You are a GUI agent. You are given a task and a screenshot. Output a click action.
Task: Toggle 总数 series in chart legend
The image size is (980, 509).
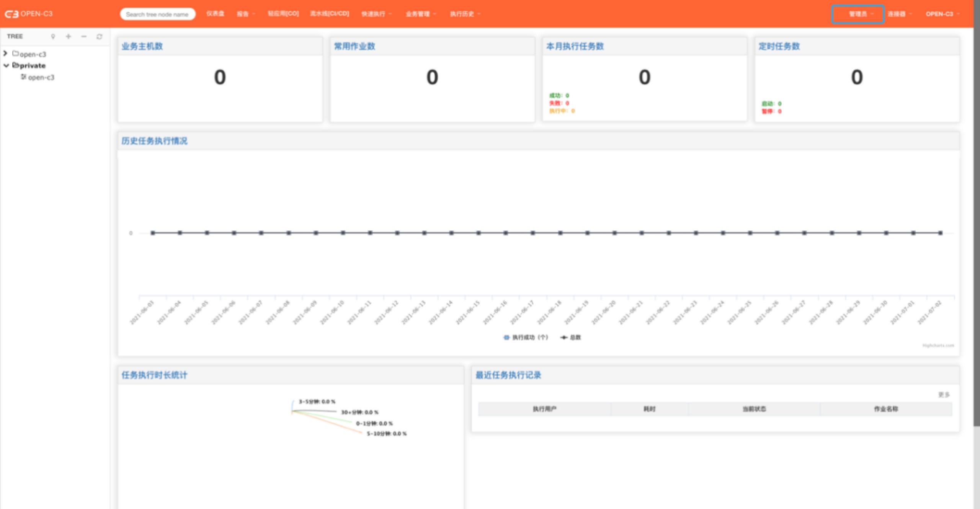[570, 337]
